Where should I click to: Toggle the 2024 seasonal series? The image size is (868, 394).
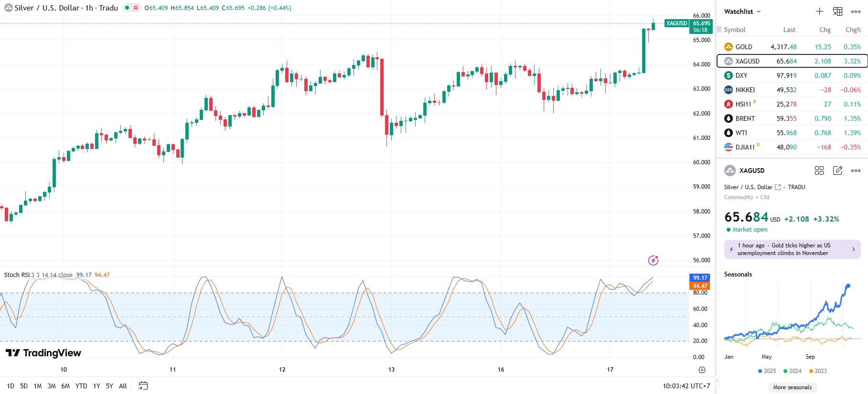tap(793, 371)
